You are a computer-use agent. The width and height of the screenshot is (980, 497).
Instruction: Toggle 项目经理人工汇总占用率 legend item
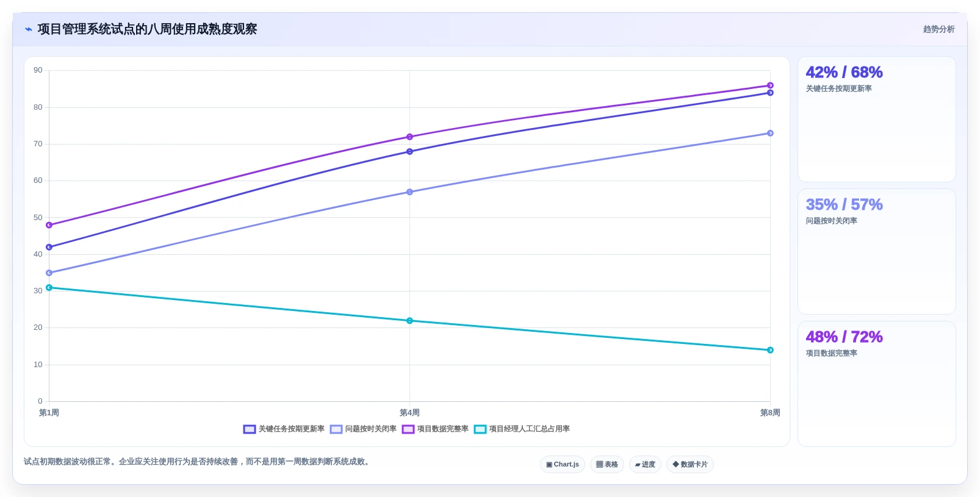[x=522, y=429]
